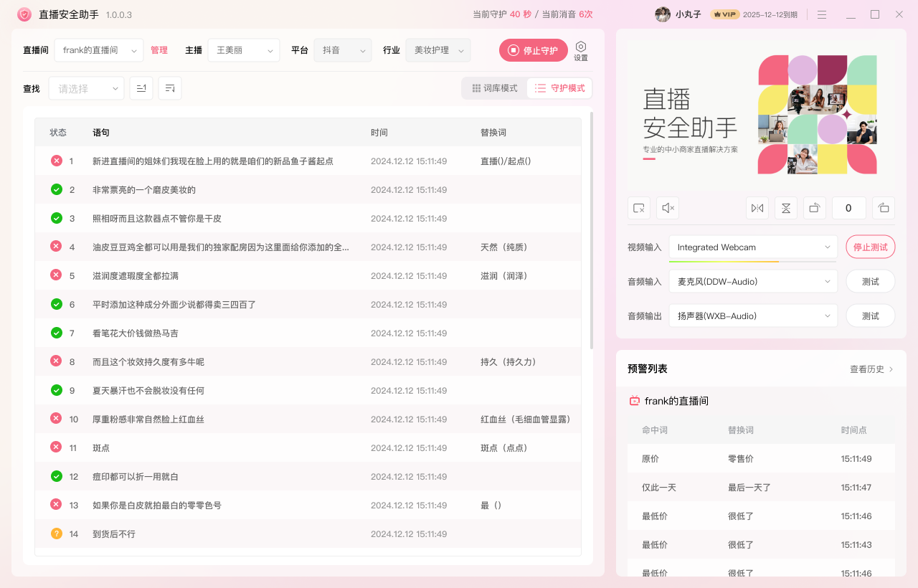This screenshot has width=918, height=588.
Task: Click the orange warning icon of row 14
Action: click(x=57, y=534)
